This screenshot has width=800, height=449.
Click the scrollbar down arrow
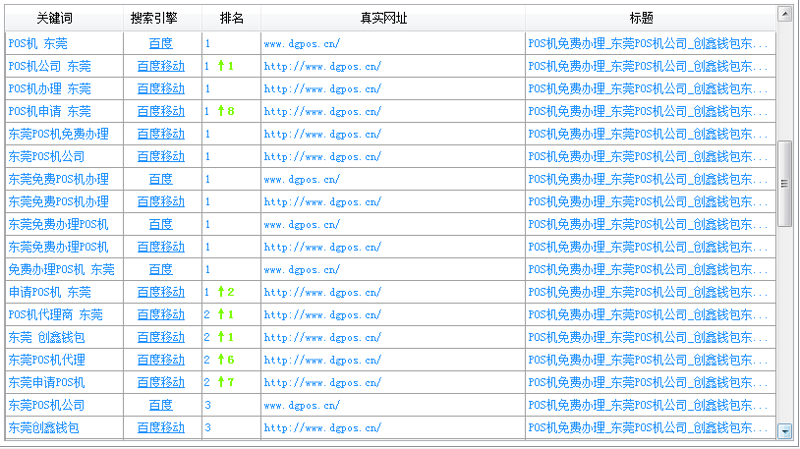click(x=784, y=431)
